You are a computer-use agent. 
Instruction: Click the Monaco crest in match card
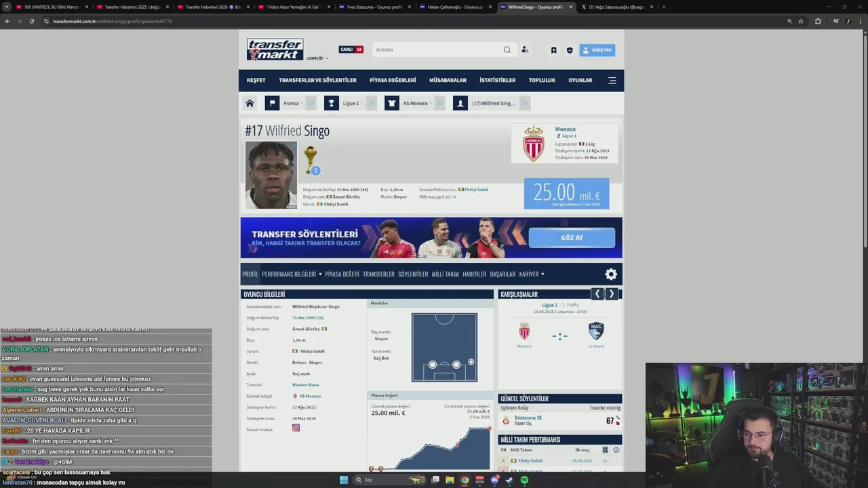pos(524,331)
